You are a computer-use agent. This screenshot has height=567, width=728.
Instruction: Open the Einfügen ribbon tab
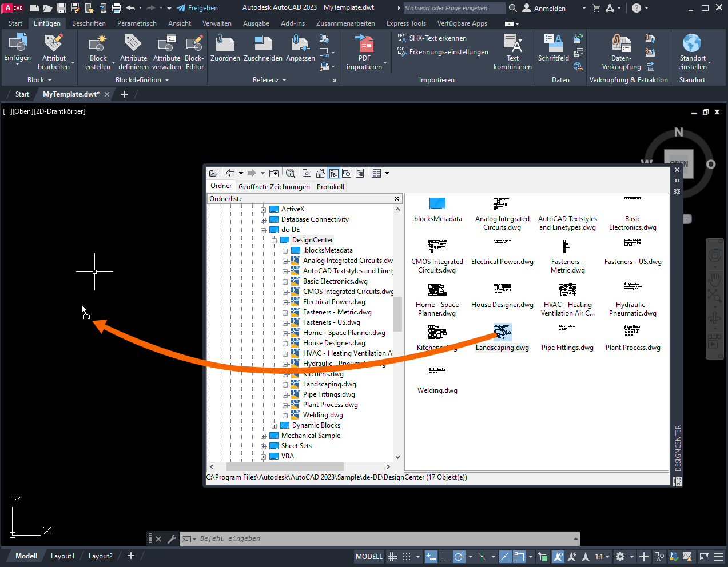point(47,23)
